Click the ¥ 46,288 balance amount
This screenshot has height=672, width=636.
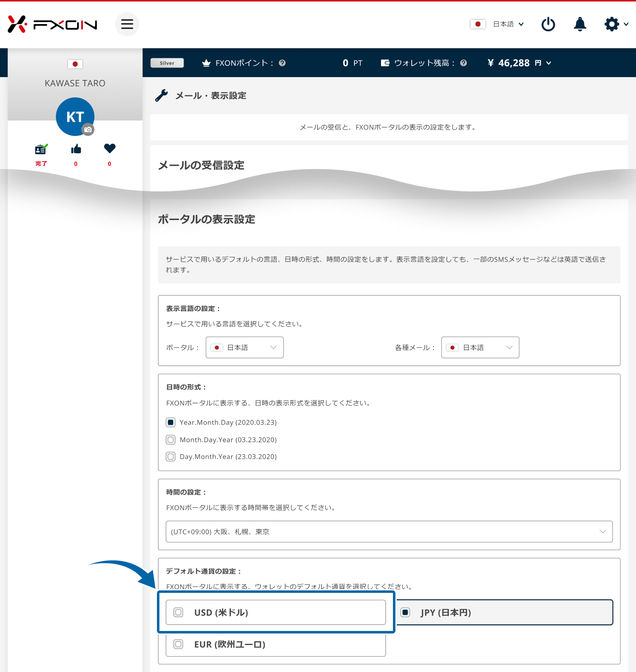coord(509,63)
